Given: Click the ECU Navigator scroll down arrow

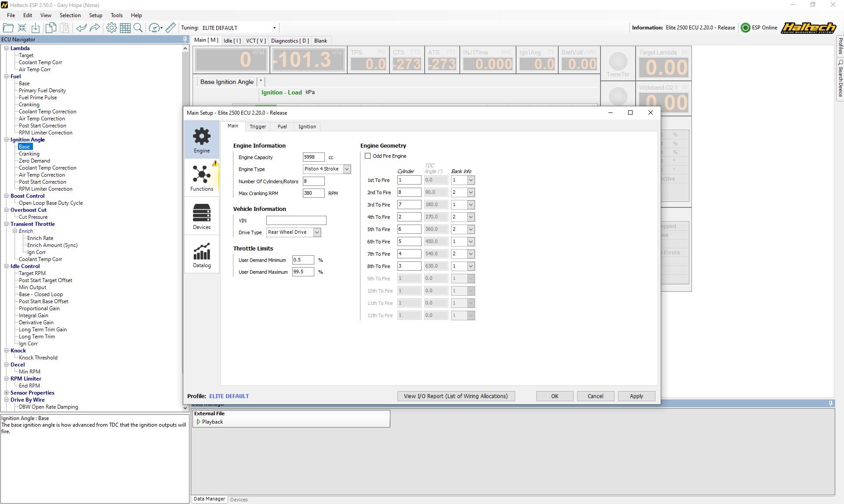Looking at the screenshot, I should point(185,408).
